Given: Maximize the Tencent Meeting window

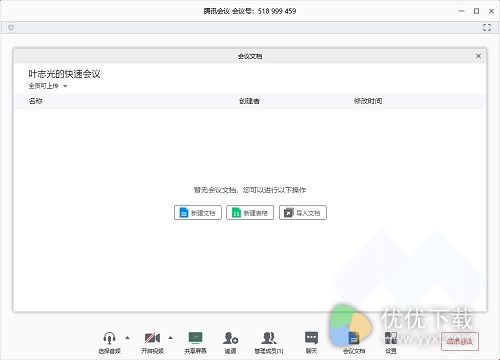Looking at the screenshot, I should [477, 11].
